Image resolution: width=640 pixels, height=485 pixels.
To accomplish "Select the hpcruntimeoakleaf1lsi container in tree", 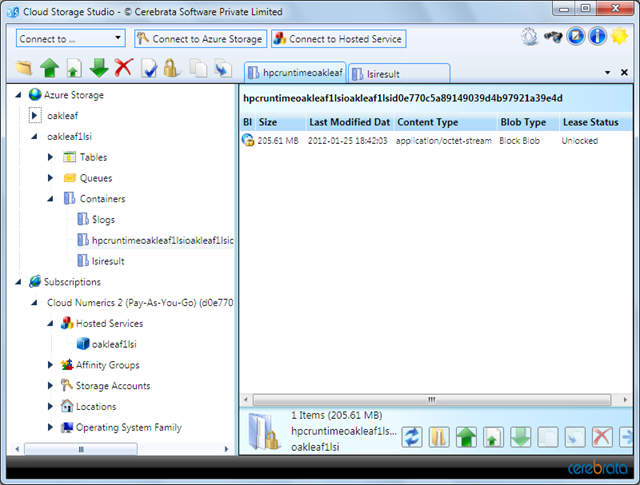I will (x=162, y=240).
